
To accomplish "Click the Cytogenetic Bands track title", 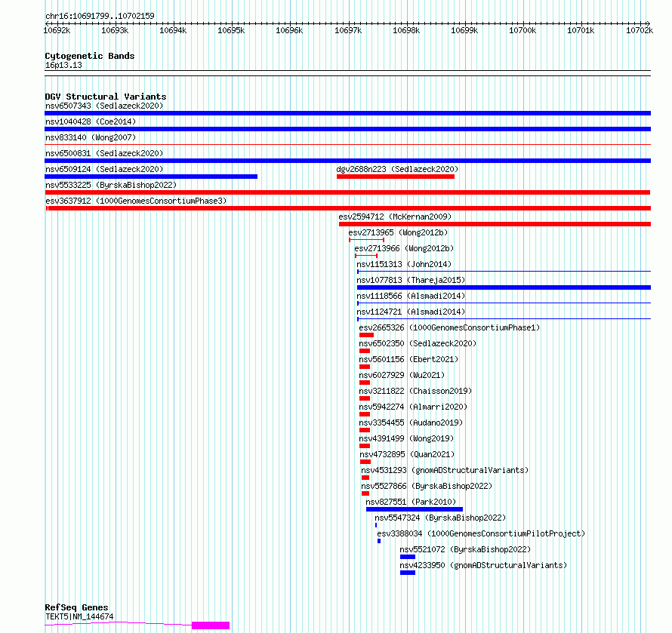I will 90,56.
